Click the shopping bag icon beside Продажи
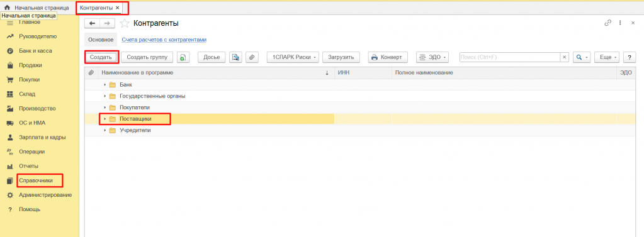 pyautogui.click(x=11, y=65)
